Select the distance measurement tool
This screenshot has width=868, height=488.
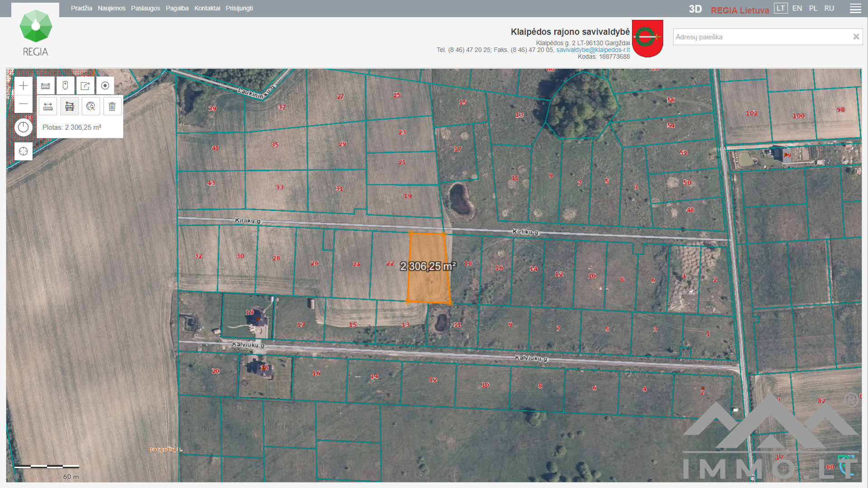(x=48, y=106)
